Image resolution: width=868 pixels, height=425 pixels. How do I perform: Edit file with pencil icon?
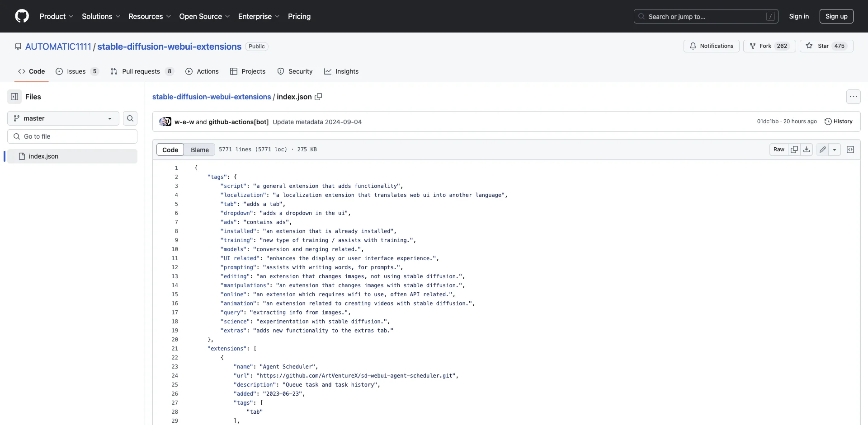tap(822, 149)
